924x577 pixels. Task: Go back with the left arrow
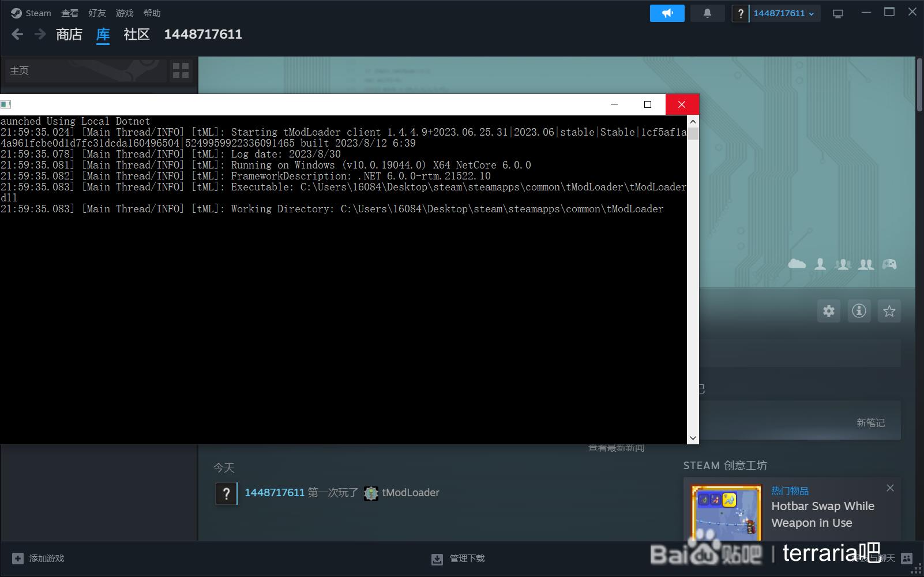(17, 35)
